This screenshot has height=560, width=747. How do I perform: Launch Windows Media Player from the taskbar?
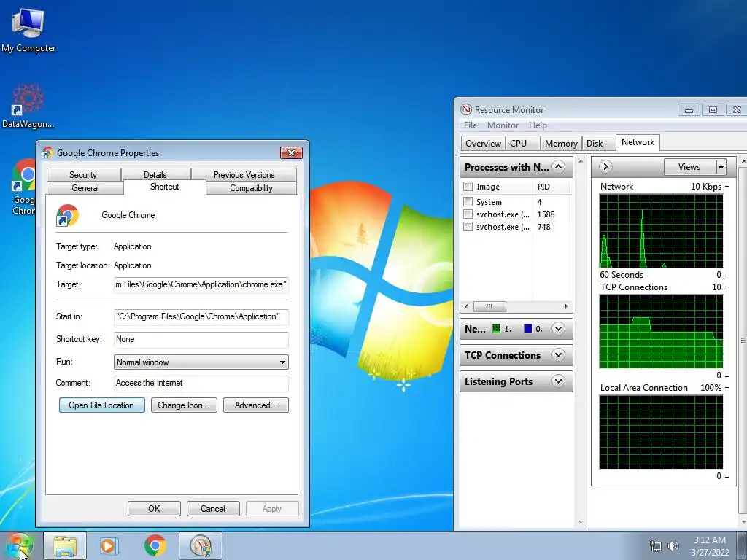(109, 545)
